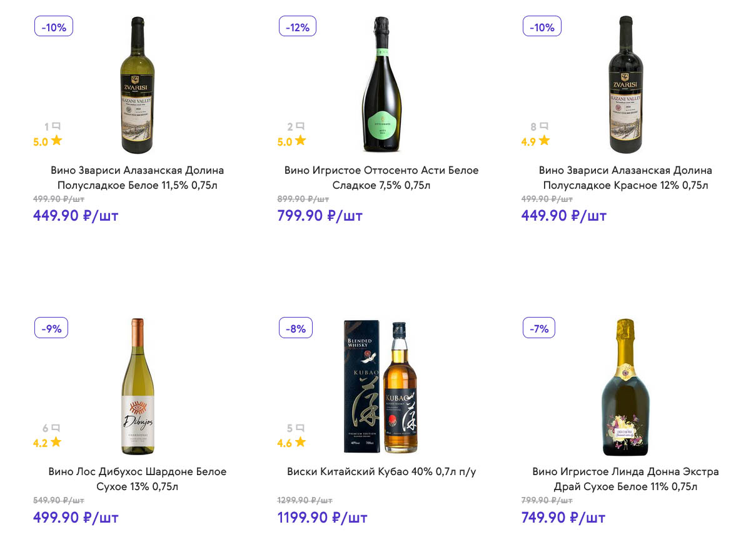Open the Виски Китайский Кубао product link
756x542 pixels.
381,471
